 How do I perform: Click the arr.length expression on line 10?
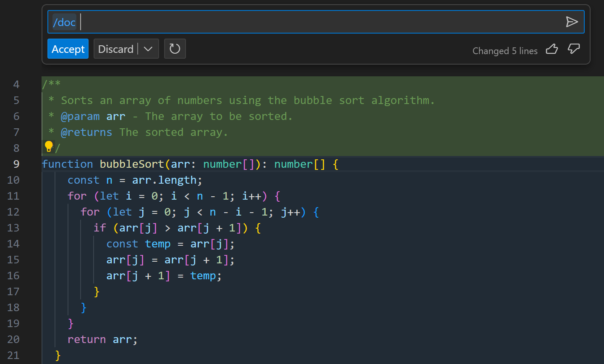[166, 179]
